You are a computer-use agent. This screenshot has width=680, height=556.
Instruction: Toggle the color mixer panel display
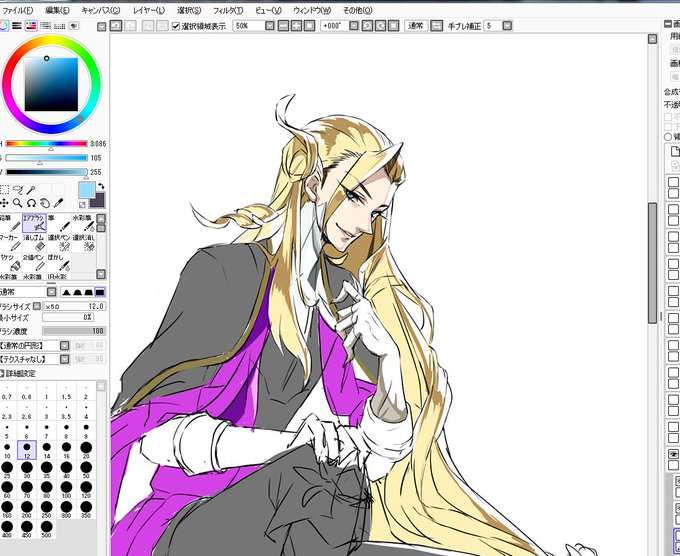click(46, 26)
